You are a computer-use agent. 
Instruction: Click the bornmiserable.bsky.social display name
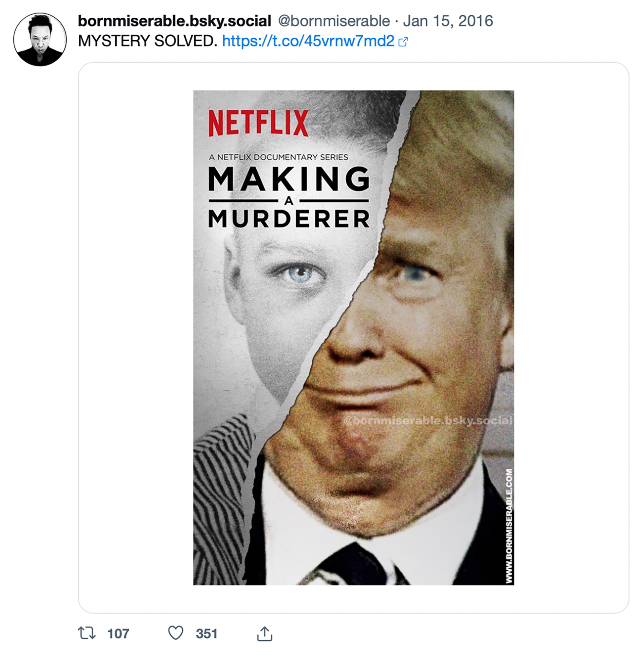[175, 21]
